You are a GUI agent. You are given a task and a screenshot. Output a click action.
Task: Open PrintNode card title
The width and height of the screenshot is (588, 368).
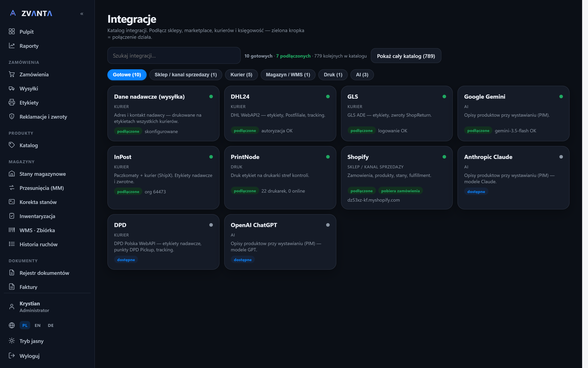[245, 157]
